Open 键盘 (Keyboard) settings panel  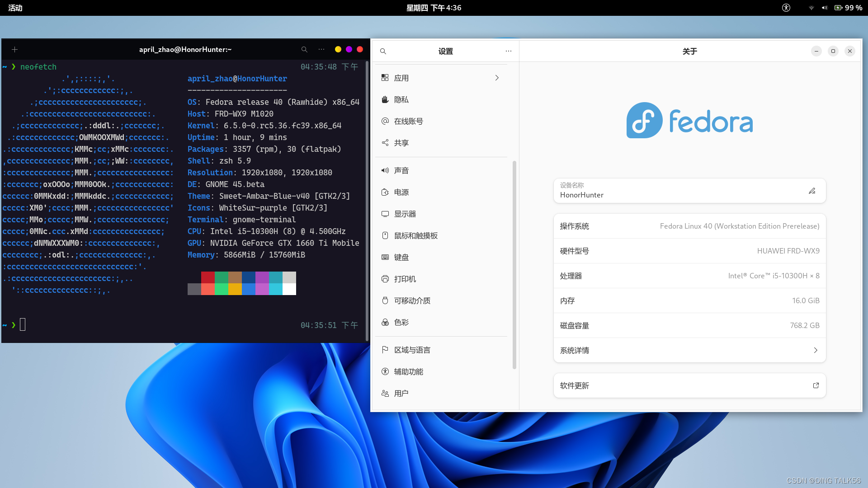(x=401, y=257)
